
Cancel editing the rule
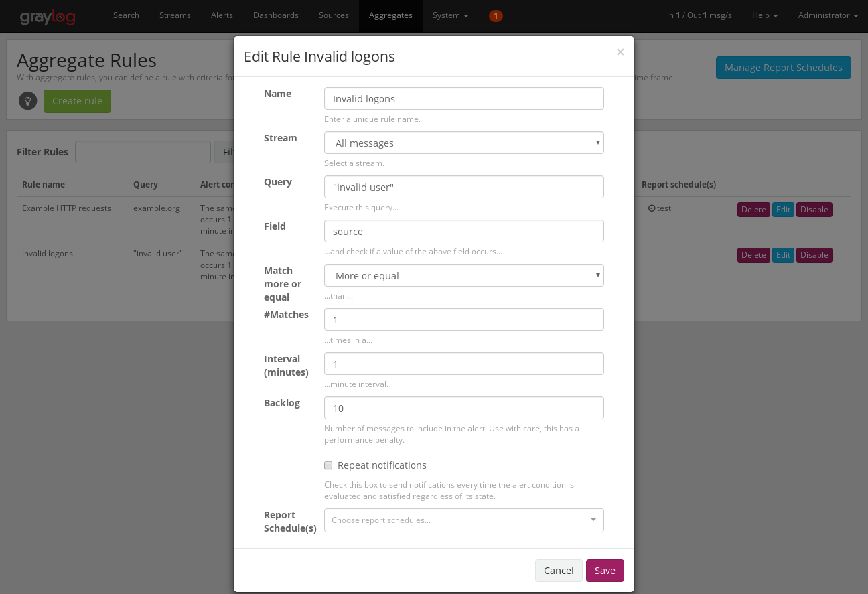(559, 571)
